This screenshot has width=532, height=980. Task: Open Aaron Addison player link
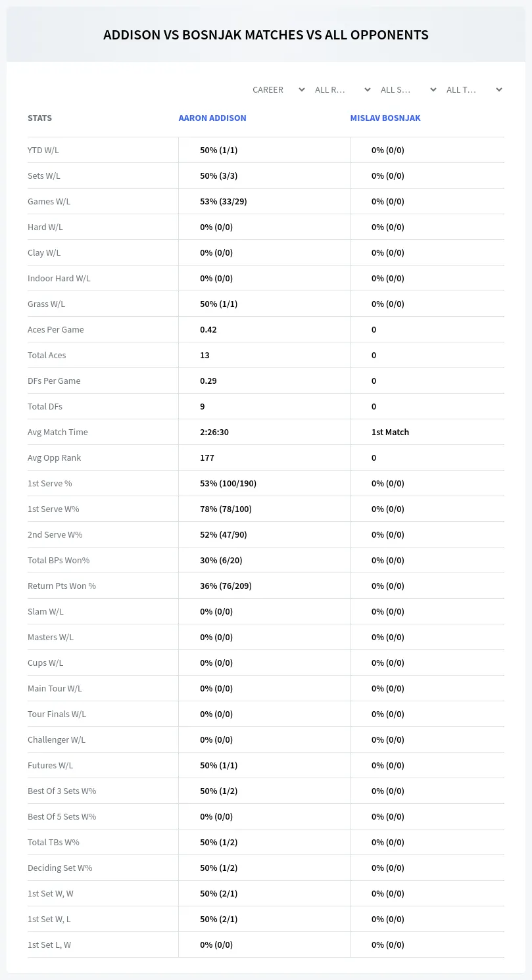(x=212, y=118)
